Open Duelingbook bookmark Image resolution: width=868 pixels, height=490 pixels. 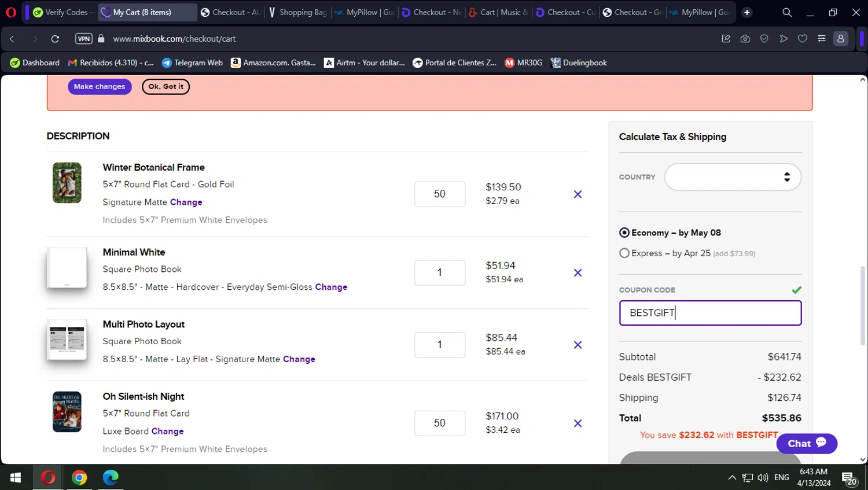[x=579, y=62]
